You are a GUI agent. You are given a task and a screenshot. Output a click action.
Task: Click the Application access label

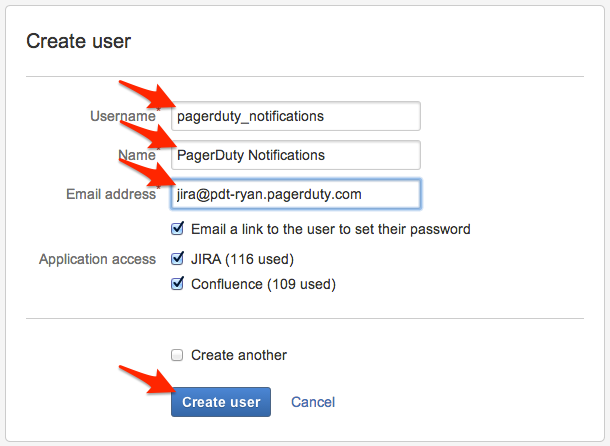[97, 259]
